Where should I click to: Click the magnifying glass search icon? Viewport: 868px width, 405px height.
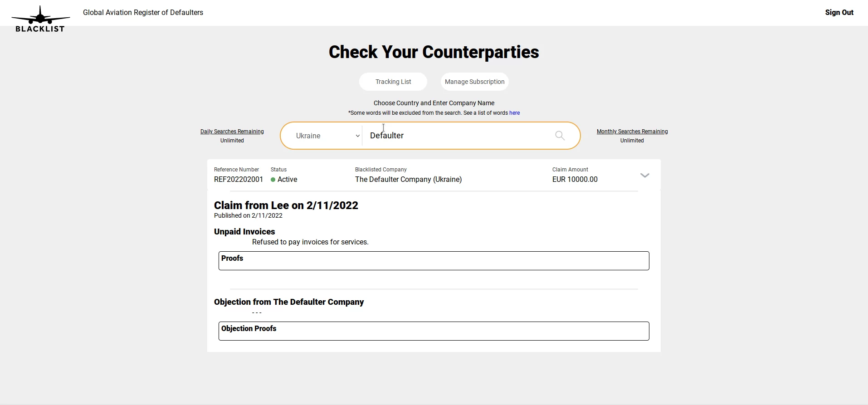560,136
